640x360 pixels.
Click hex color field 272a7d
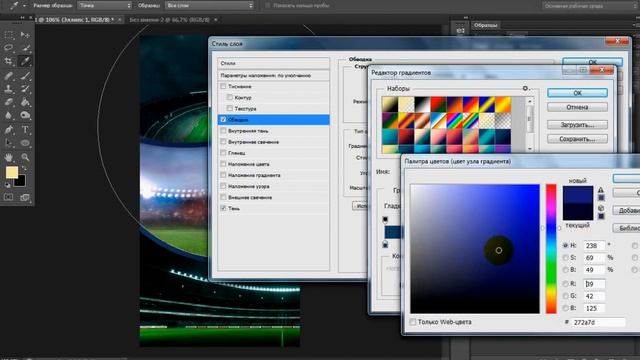pyautogui.click(x=598, y=322)
